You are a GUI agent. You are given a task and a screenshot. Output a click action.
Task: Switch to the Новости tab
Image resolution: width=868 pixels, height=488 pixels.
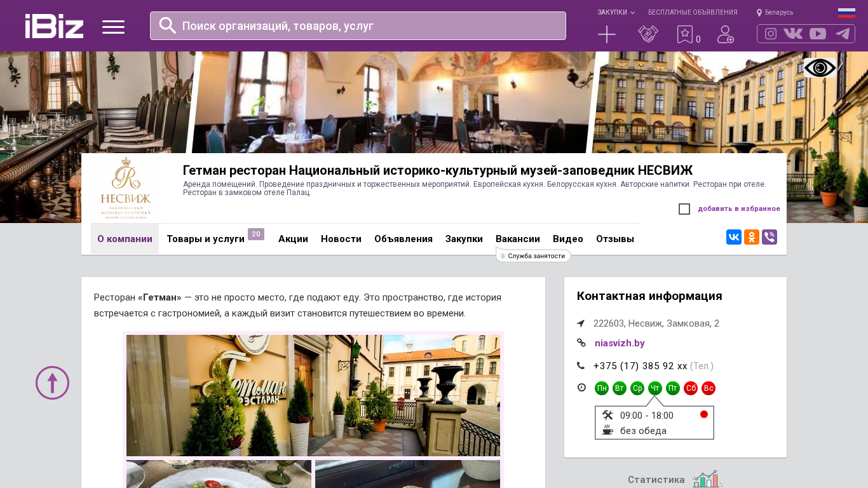pyautogui.click(x=341, y=239)
